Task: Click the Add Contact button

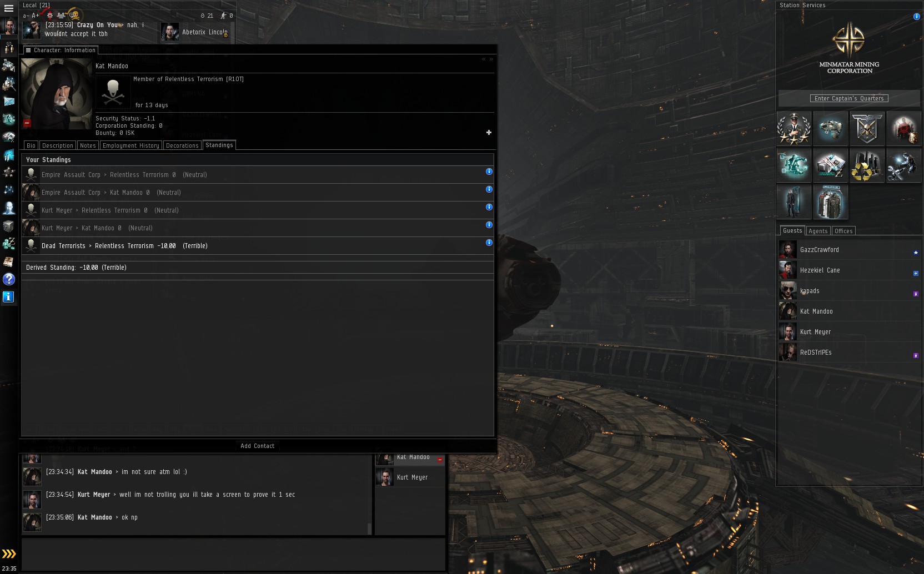Action: coord(258,446)
